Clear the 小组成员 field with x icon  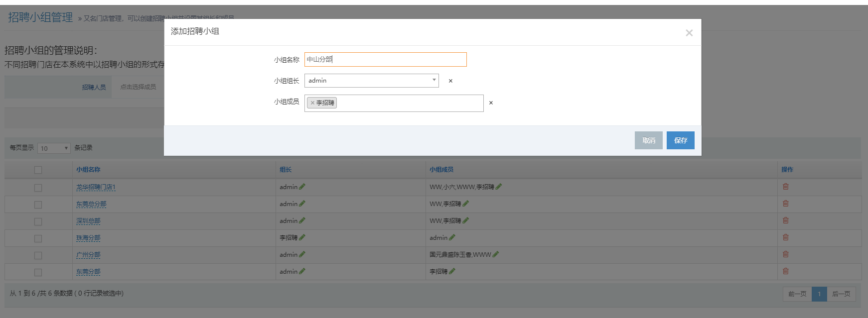click(x=491, y=103)
